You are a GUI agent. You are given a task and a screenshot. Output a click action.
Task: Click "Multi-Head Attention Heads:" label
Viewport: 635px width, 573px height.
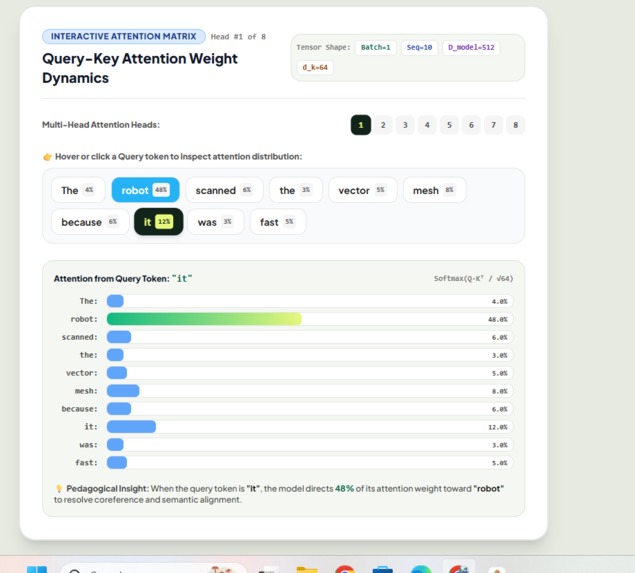point(101,125)
